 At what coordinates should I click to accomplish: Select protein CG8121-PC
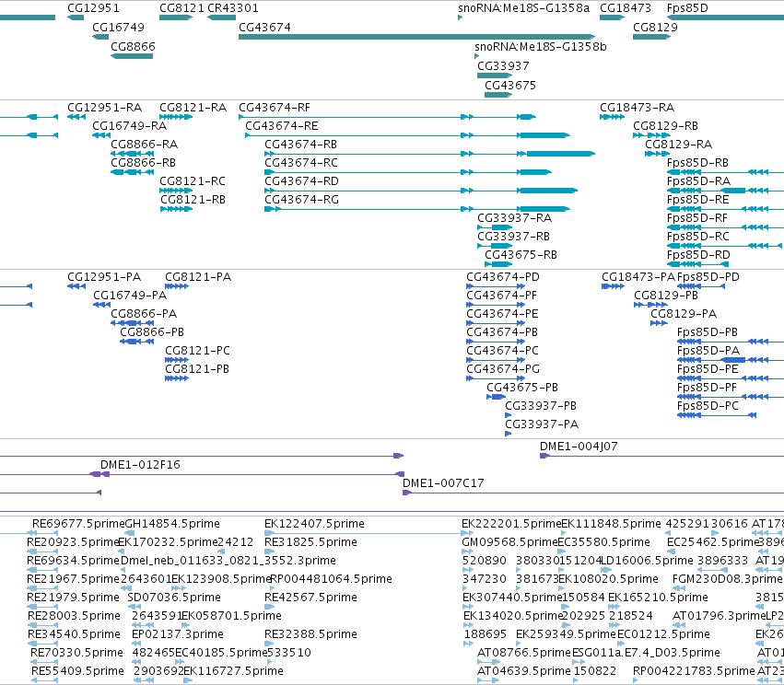(197, 351)
